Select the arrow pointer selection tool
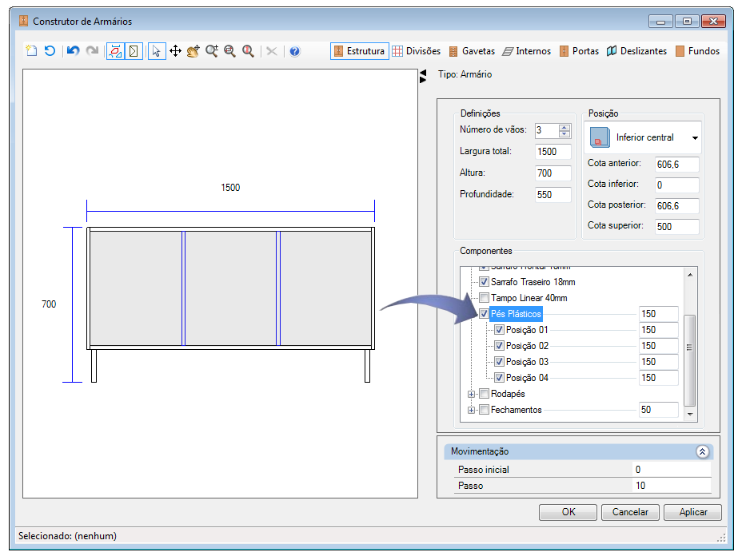Image resolution: width=742 pixels, height=560 pixels. (x=156, y=51)
